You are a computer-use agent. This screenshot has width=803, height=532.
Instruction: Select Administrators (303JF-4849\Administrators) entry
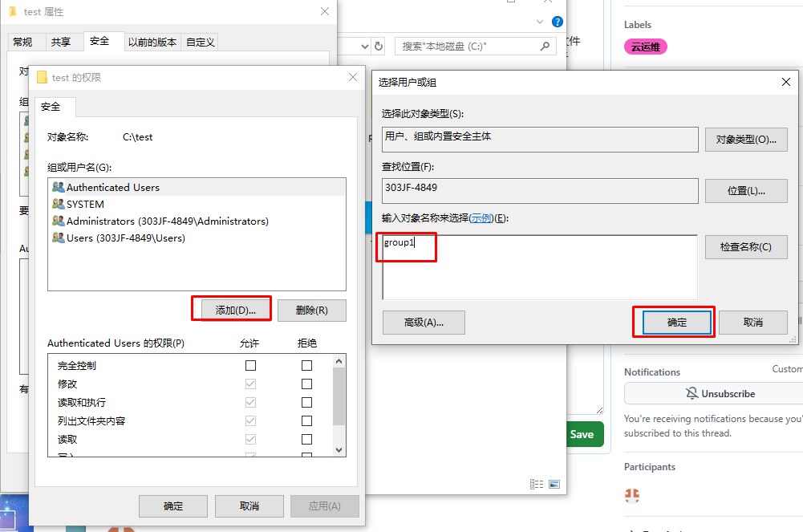tap(197, 221)
